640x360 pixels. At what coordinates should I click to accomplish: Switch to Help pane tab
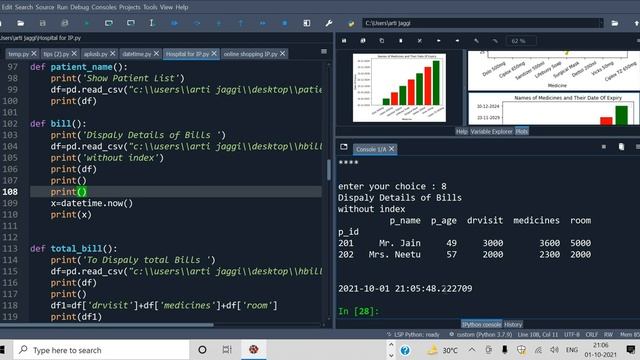pyautogui.click(x=462, y=131)
